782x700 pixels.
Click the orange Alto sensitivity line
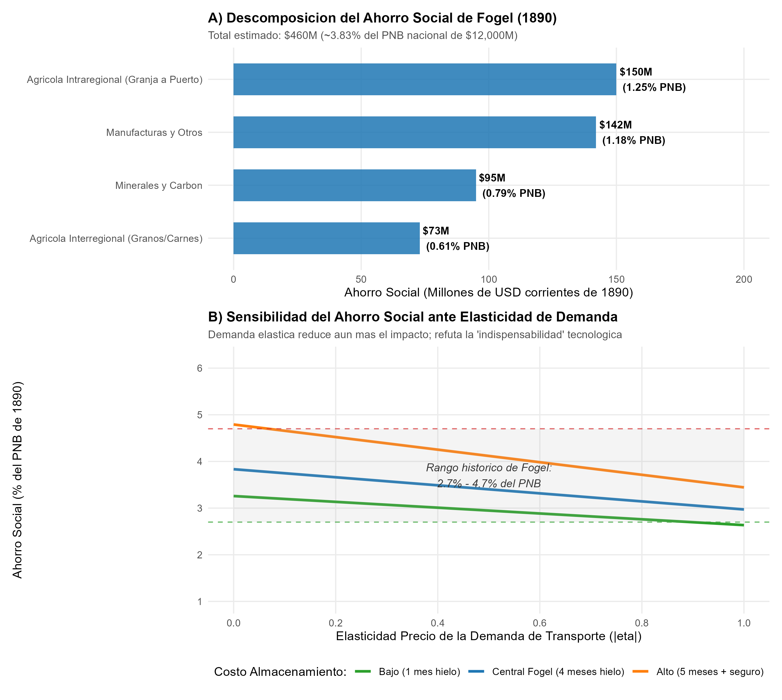click(489, 456)
